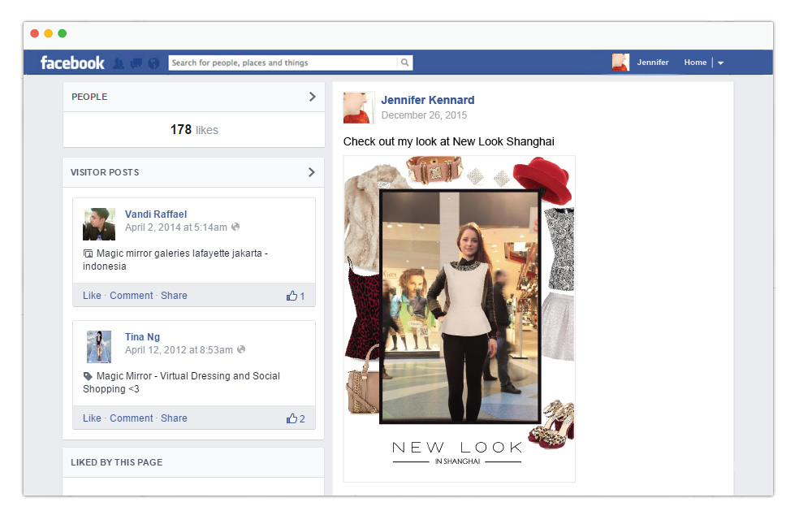812x524 pixels.
Task: Click the 178 likes count
Action: click(194, 129)
